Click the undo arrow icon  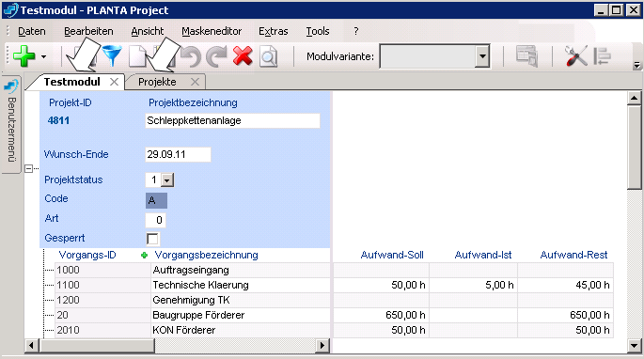point(191,56)
